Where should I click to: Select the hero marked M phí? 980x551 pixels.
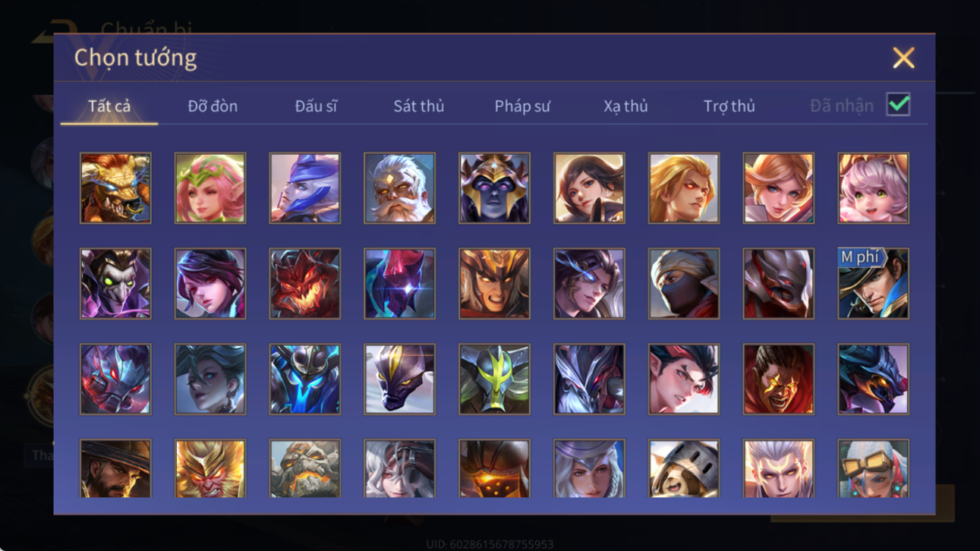click(873, 284)
